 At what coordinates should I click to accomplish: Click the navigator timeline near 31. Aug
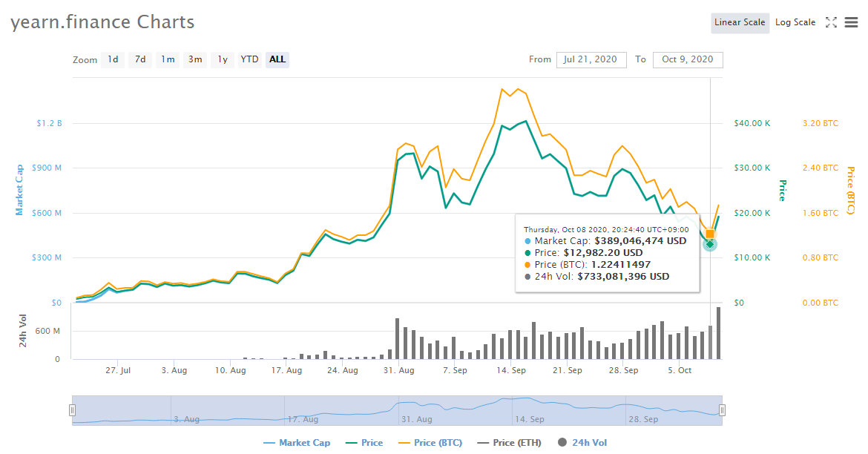[417, 419]
